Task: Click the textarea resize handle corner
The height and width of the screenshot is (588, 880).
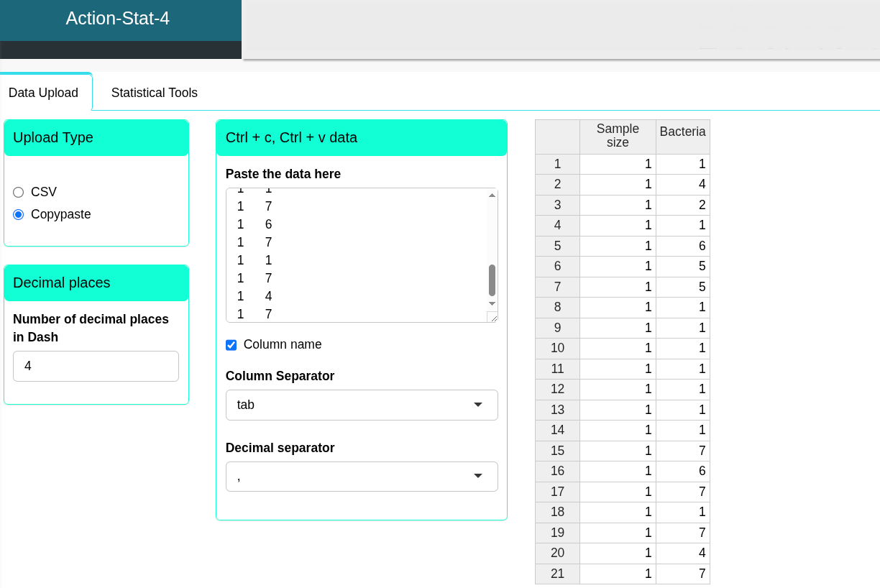Action: pos(492,317)
